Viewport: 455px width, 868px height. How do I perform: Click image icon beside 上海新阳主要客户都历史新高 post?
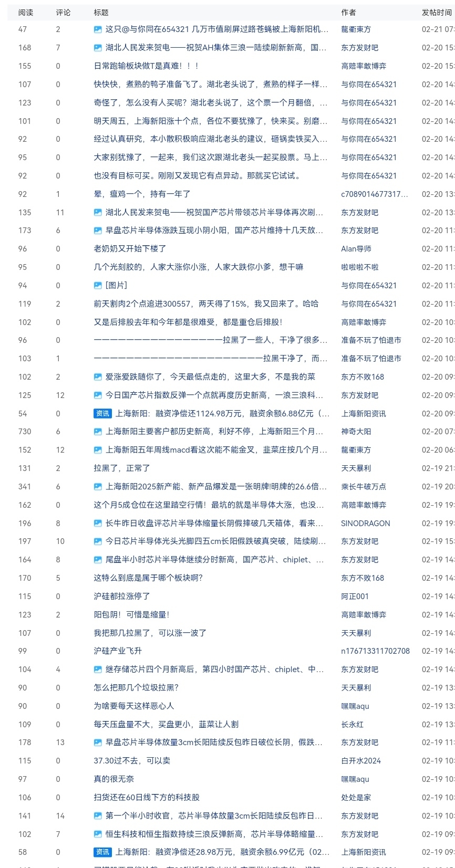tap(98, 432)
